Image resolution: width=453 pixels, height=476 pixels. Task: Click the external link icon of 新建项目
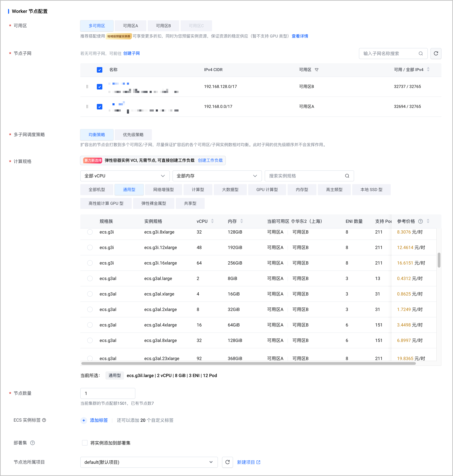click(258, 462)
